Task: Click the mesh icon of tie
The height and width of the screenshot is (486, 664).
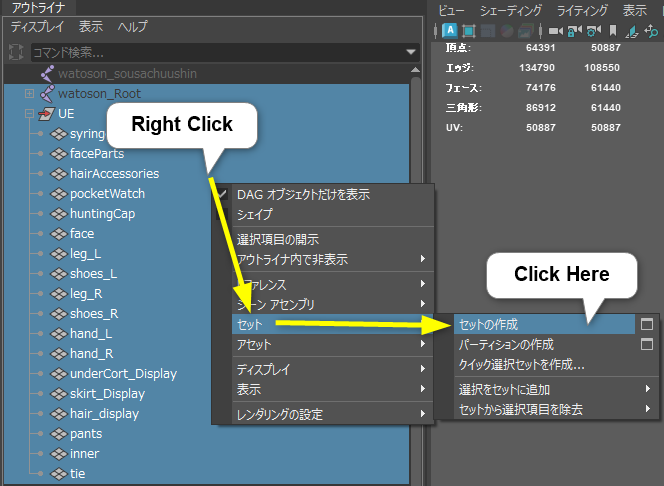Action: (x=58, y=474)
